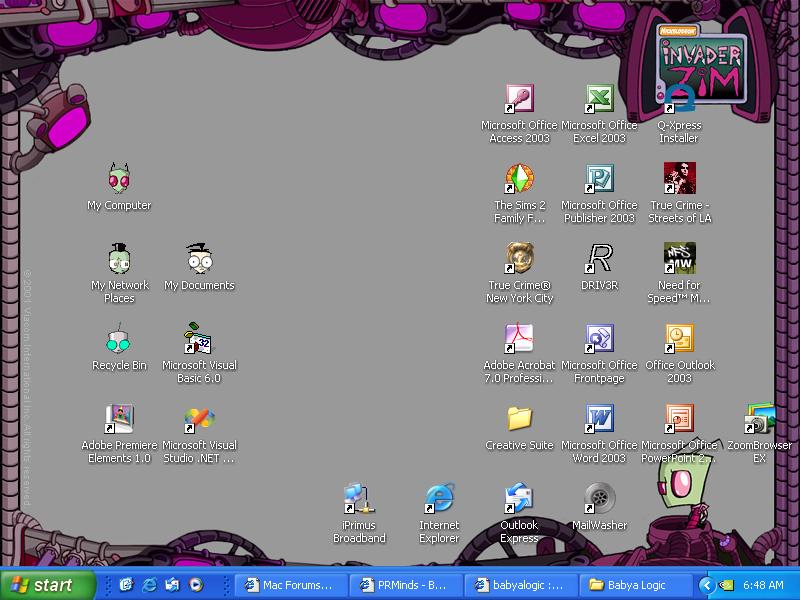Open Microsoft Office Publisher 2003 shortcut
Screen dimensions: 800x600
pos(599,178)
